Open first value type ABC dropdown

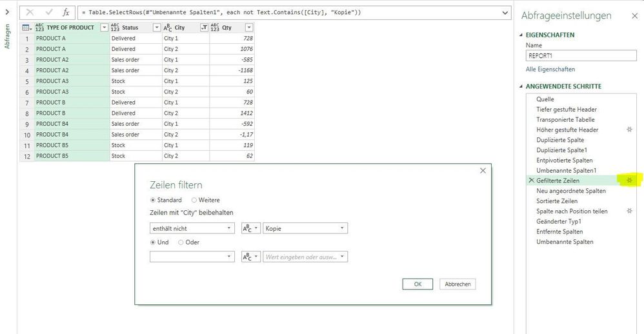point(250,228)
